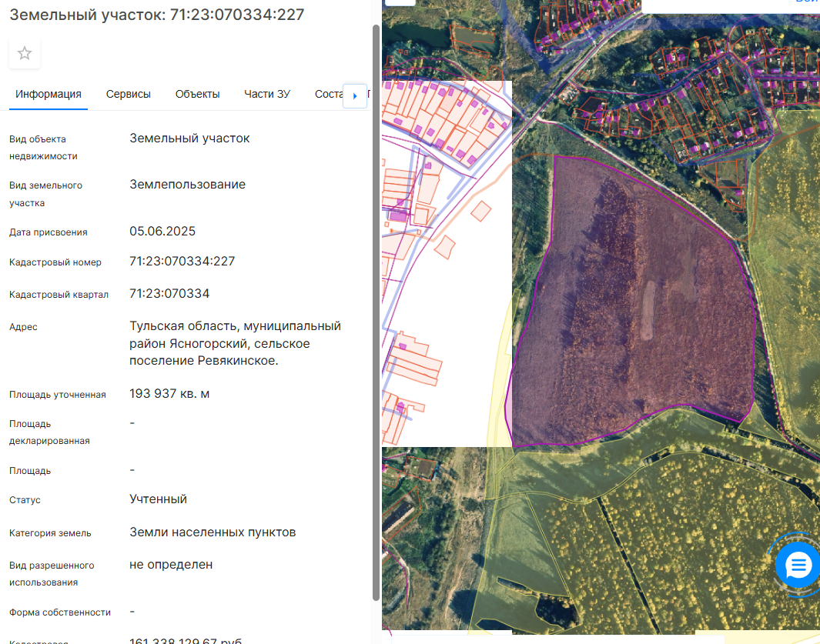This screenshot has height=644, width=820.
Task: Go to the Объекты tab
Action: [197, 94]
